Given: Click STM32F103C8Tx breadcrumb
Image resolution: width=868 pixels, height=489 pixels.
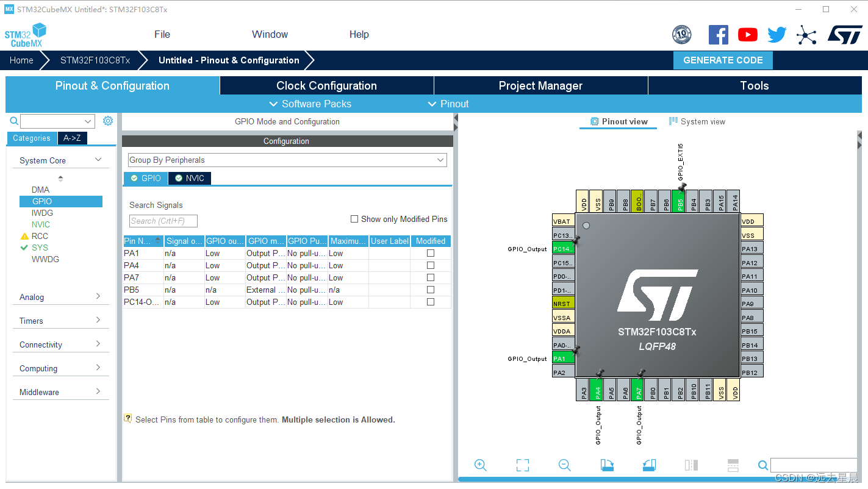Looking at the screenshot, I should (95, 60).
